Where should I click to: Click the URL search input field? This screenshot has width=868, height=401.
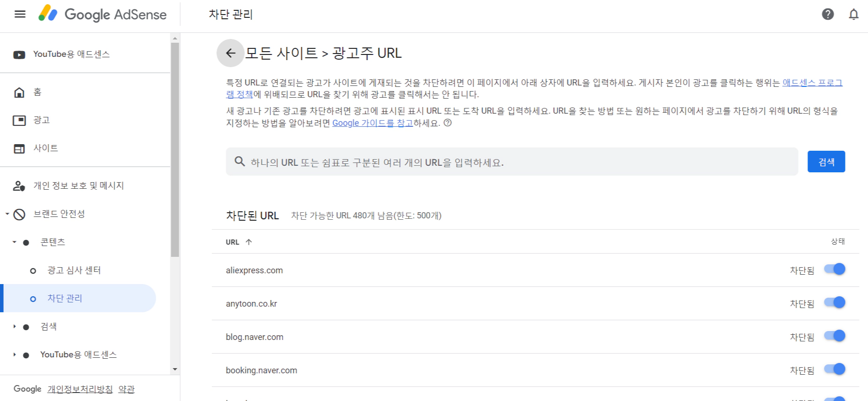[512, 162]
